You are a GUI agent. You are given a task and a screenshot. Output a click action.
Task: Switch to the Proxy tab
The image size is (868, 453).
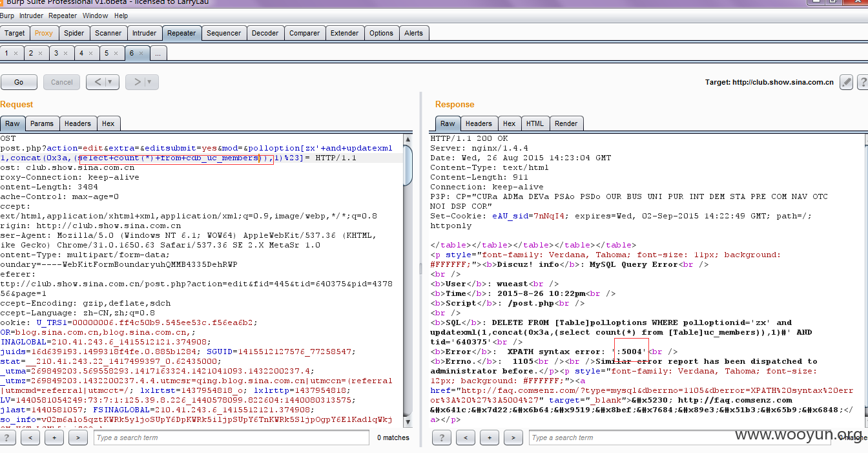pyautogui.click(x=44, y=33)
